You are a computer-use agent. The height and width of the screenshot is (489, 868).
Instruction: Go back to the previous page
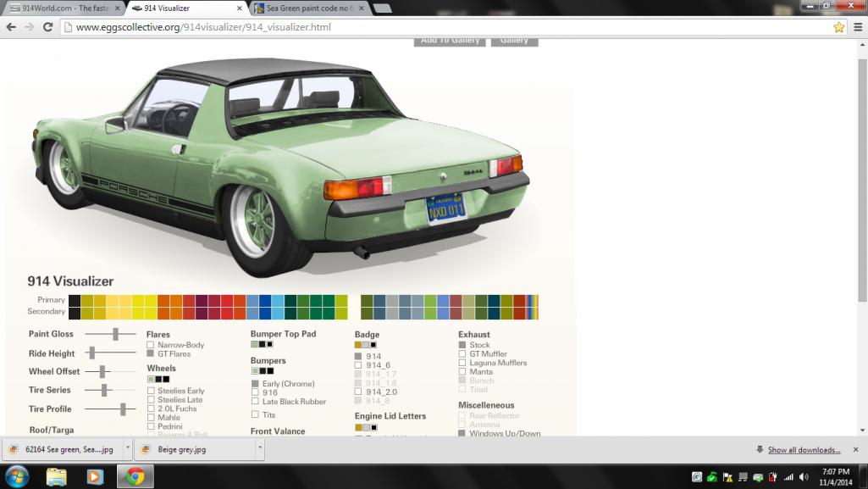11,26
